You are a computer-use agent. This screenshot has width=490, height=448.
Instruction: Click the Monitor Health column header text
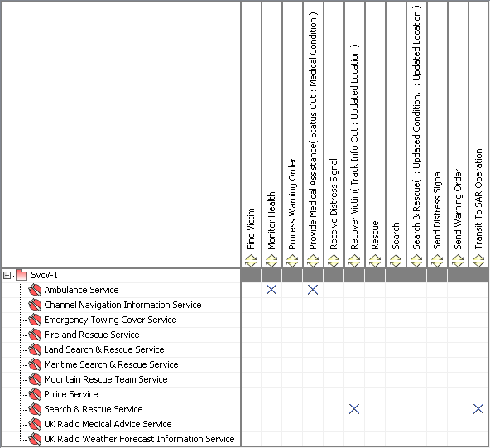[271, 221]
